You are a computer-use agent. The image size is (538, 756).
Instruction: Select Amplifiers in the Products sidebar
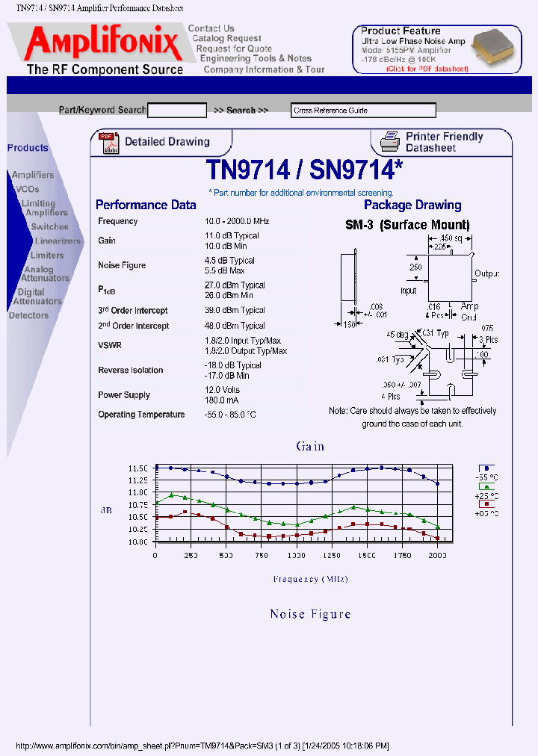pyautogui.click(x=33, y=175)
